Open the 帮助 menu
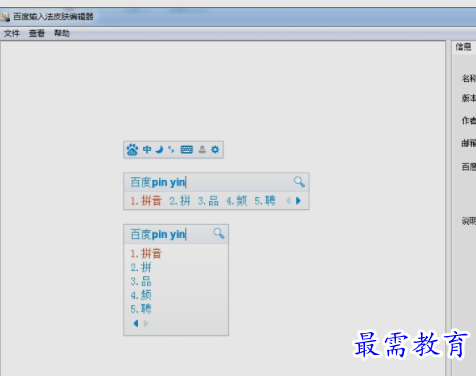Viewport: 476px width, 376px height. click(x=62, y=33)
